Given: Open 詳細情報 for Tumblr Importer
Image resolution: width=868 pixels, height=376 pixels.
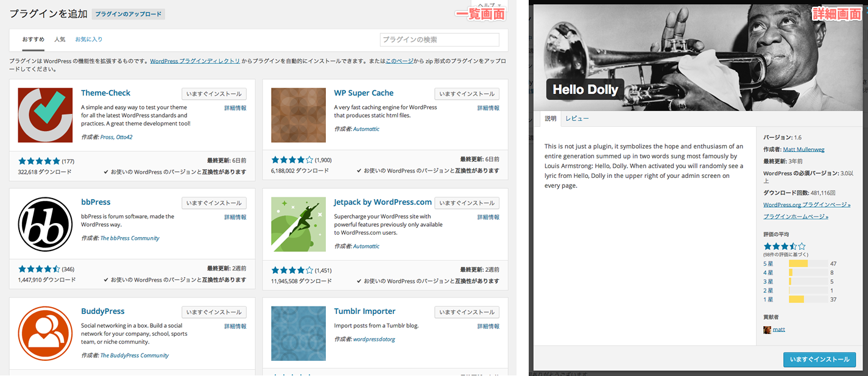Looking at the screenshot, I should point(489,326).
